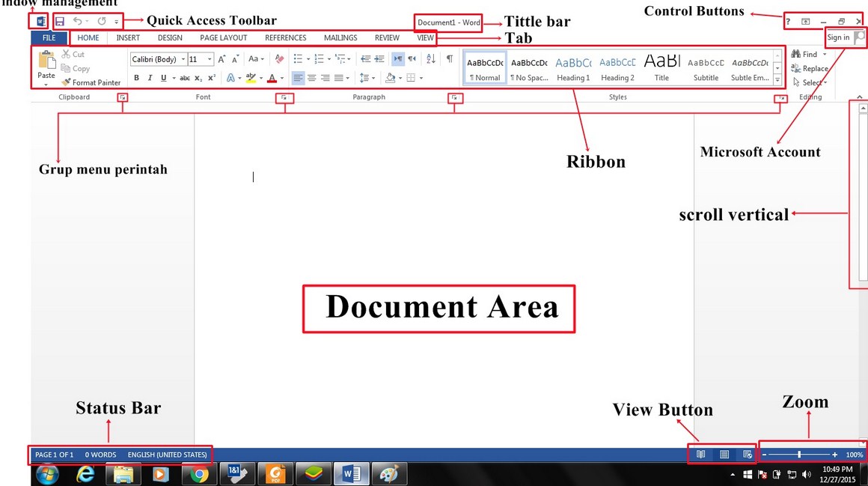Toggle Show/Hide paragraph marks
The width and height of the screenshot is (868, 486).
pos(450,58)
